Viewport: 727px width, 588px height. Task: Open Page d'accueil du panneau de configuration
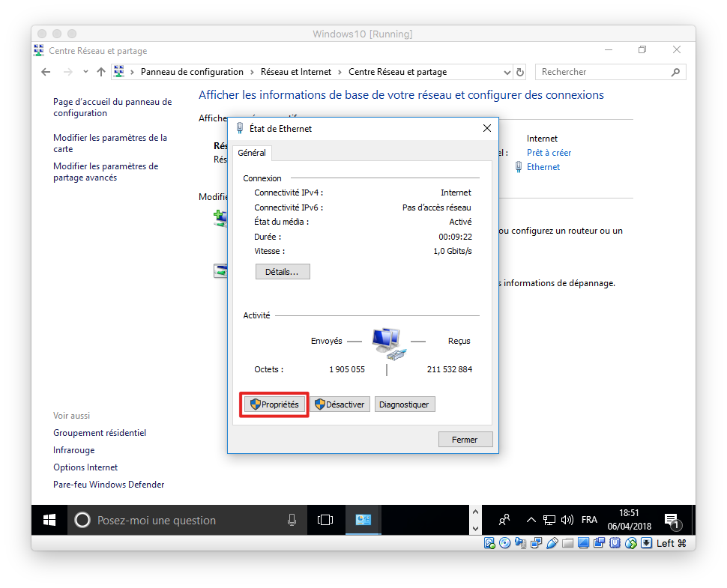(112, 108)
